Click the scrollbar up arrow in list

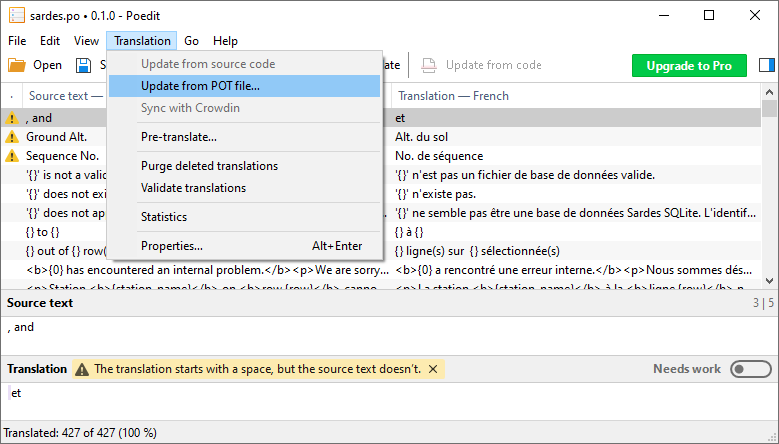tap(769, 92)
